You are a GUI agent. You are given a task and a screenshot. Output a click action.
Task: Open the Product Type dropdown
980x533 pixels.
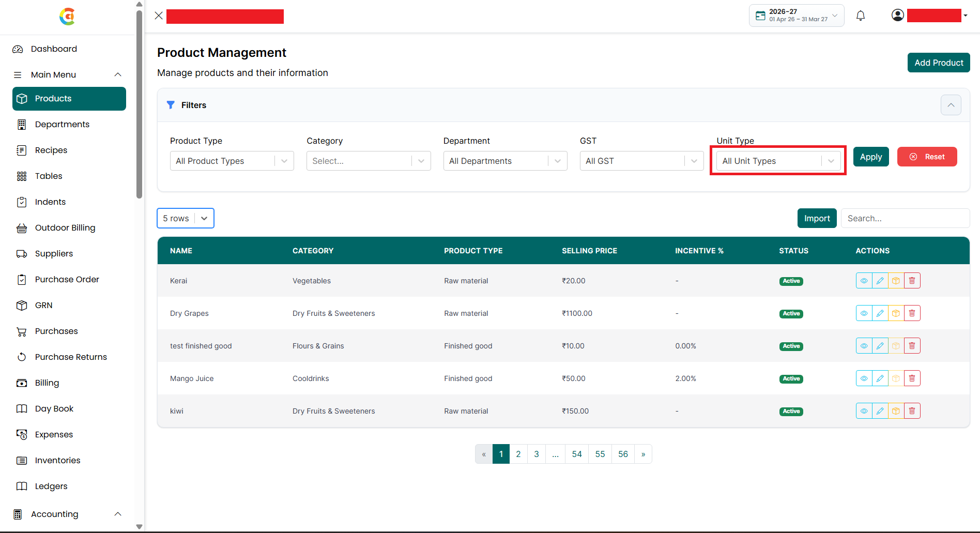[x=232, y=161]
